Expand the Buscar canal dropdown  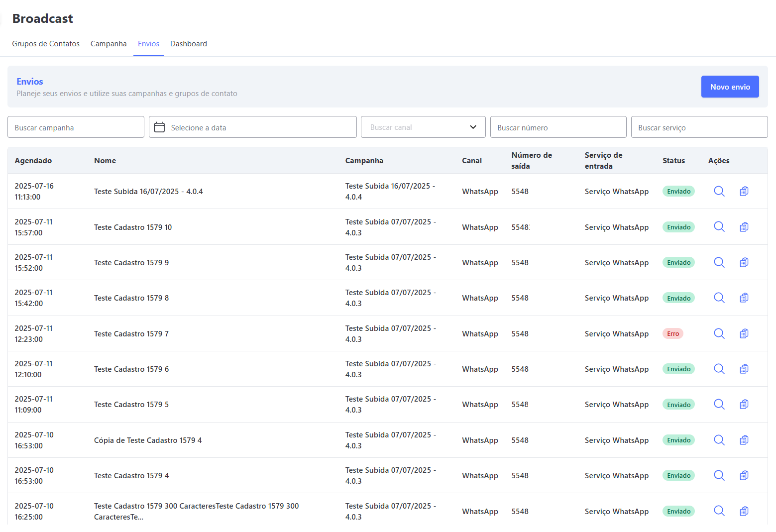423,127
